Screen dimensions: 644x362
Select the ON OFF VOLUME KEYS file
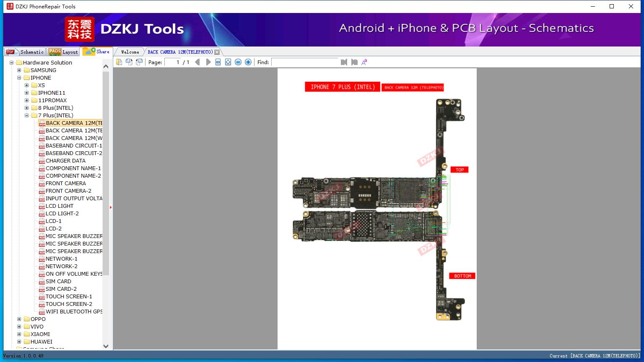[x=74, y=274]
